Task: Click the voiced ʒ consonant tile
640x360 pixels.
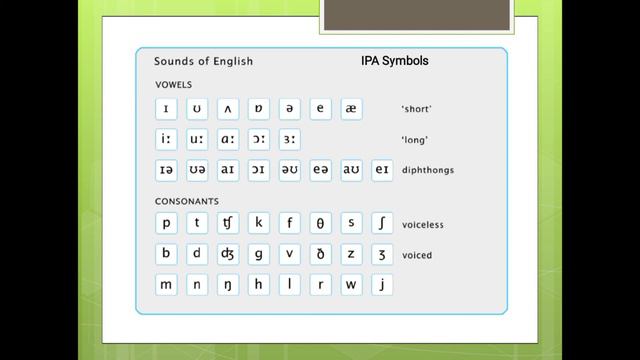Action: pyautogui.click(x=382, y=254)
